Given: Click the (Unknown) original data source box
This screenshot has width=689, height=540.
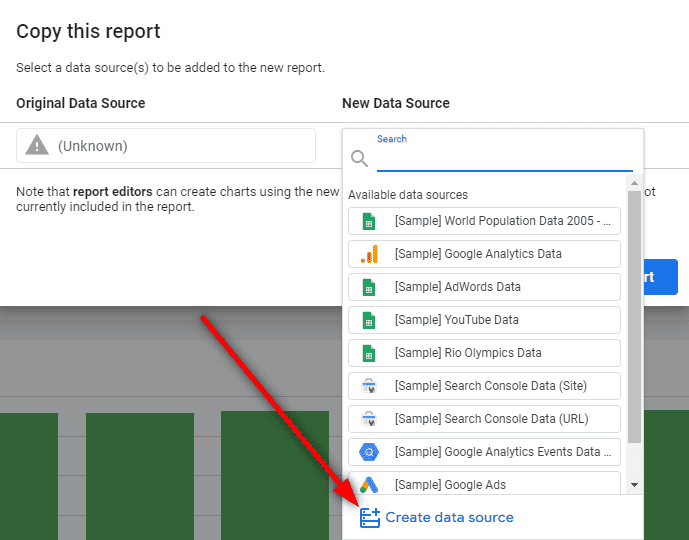Looking at the screenshot, I should click(x=166, y=145).
